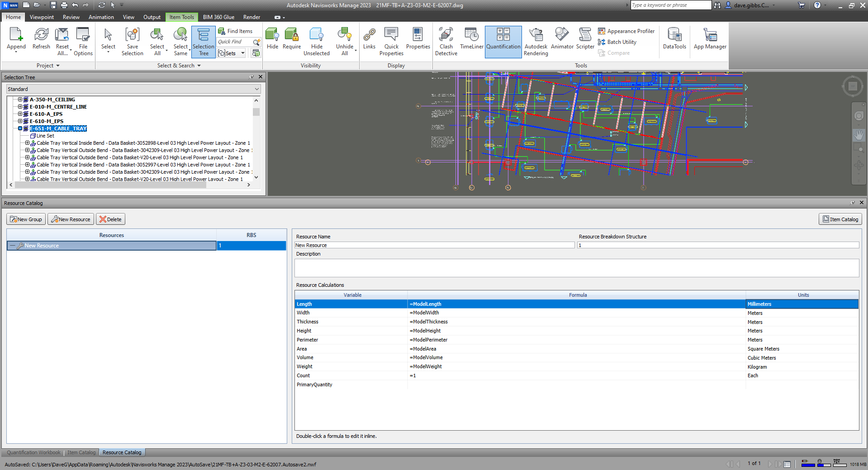868x470 pixels.
Task: Select the Appearance Profiler tool
Action: 626,31
